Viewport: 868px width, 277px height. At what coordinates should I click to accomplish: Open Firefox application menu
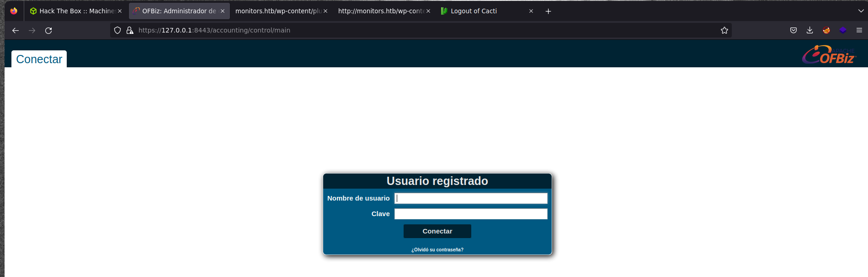point(859,31)
